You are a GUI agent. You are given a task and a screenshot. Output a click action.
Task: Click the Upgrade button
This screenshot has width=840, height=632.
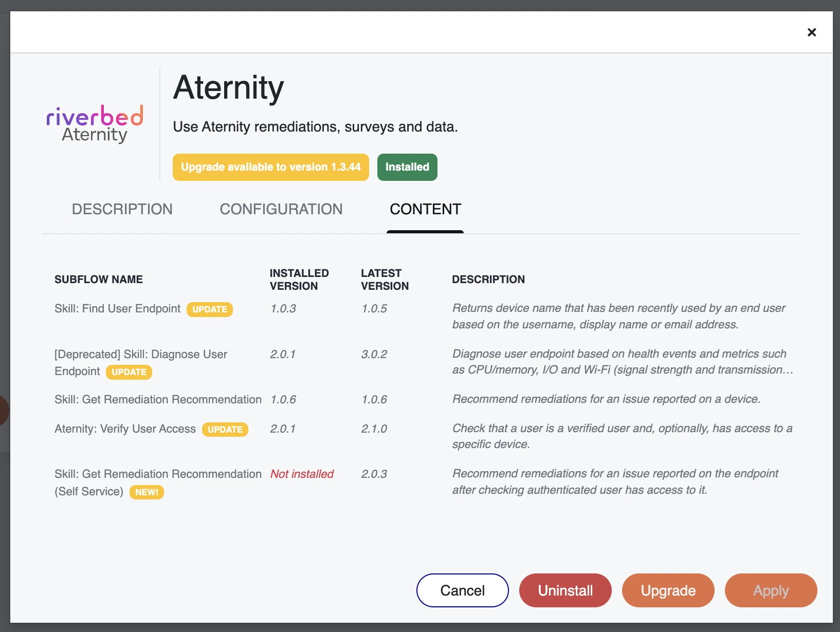point(668,590)
